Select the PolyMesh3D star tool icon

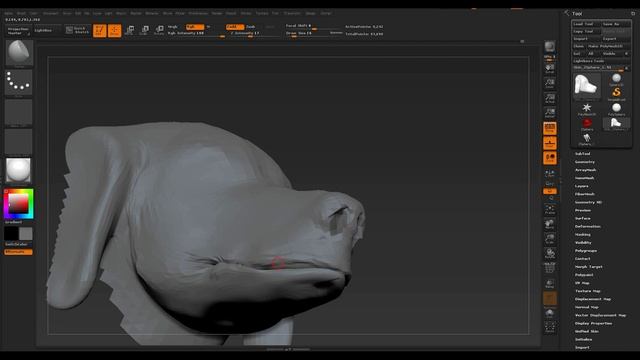(x=587, y=109)
